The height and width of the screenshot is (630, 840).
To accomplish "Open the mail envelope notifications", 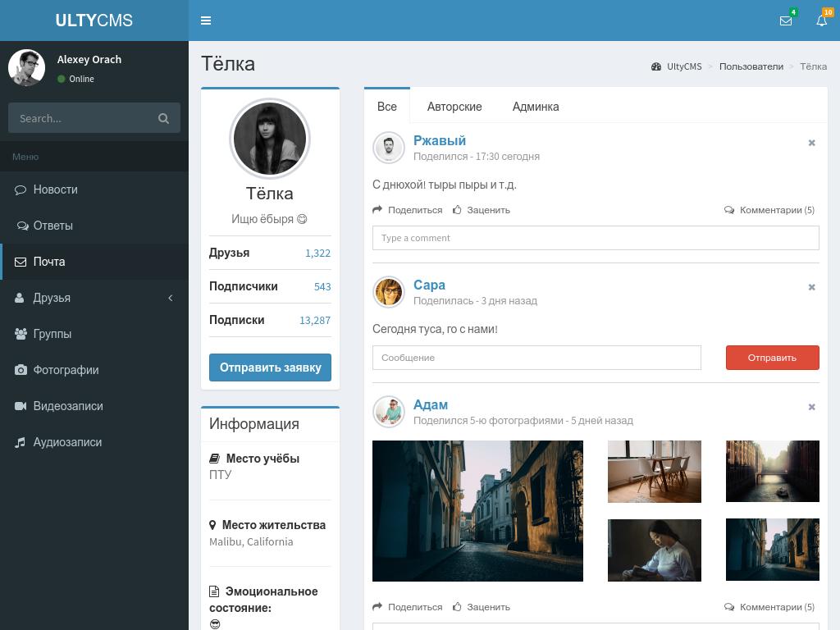I will click(x=786, y=21).
